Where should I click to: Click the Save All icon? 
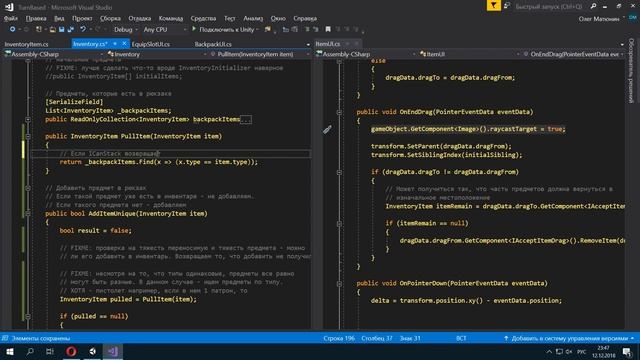click(x=71, y=29)
